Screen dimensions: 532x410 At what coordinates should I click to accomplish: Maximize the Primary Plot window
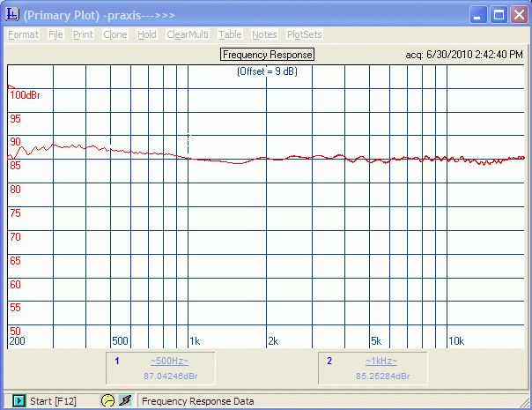[499, 15]
